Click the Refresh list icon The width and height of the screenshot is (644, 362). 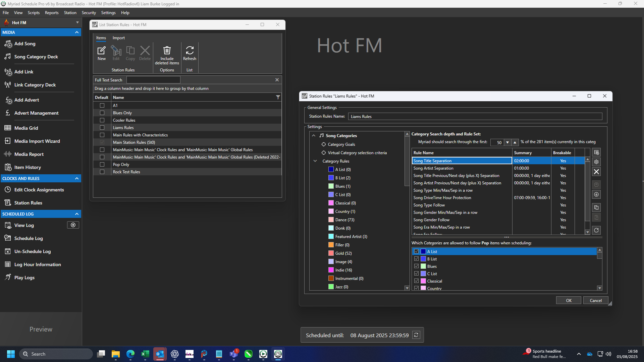190,51
